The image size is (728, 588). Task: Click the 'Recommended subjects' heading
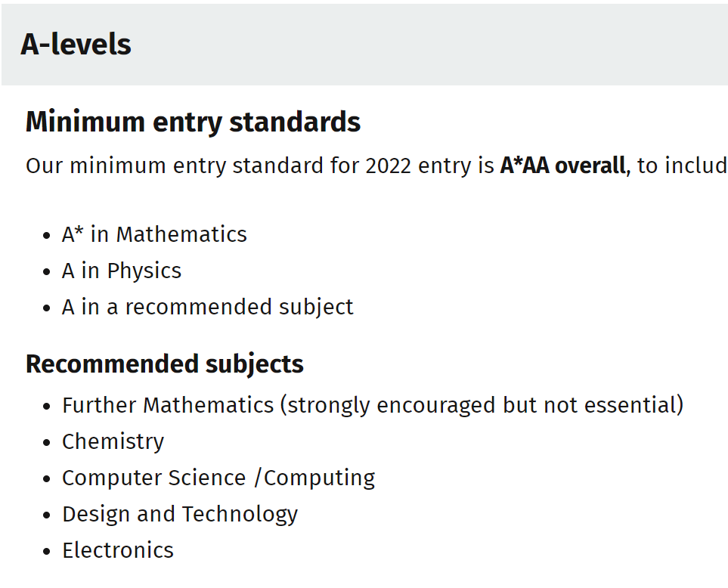165,364
